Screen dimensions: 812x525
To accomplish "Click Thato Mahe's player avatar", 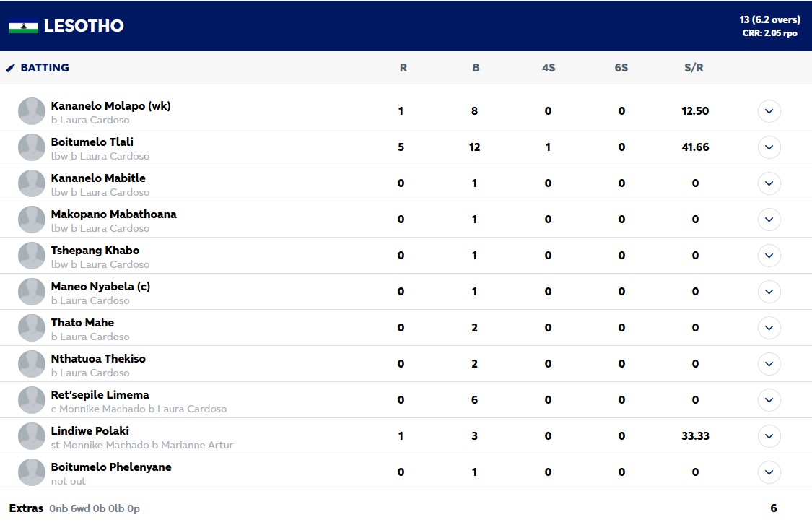I will (32, 328).
